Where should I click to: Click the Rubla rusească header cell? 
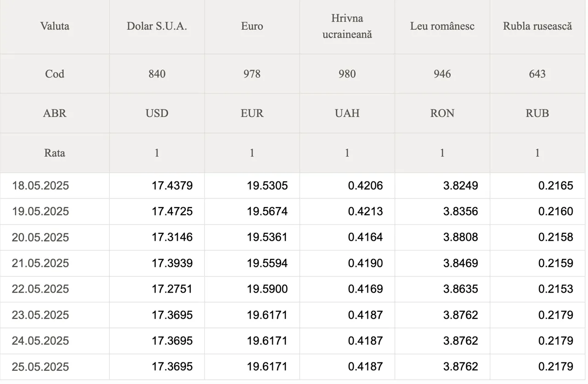point(537,26)
